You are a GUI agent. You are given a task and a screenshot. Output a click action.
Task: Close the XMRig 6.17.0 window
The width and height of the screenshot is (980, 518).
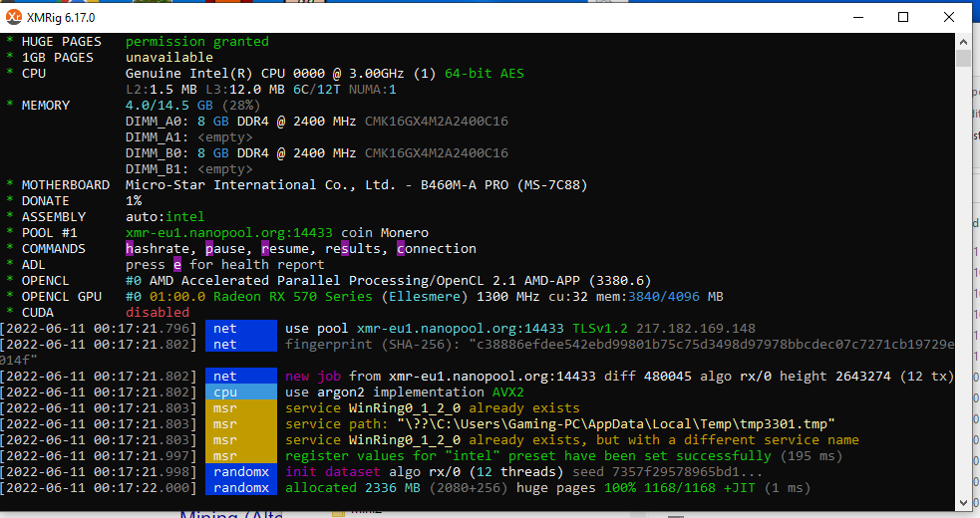949,17
